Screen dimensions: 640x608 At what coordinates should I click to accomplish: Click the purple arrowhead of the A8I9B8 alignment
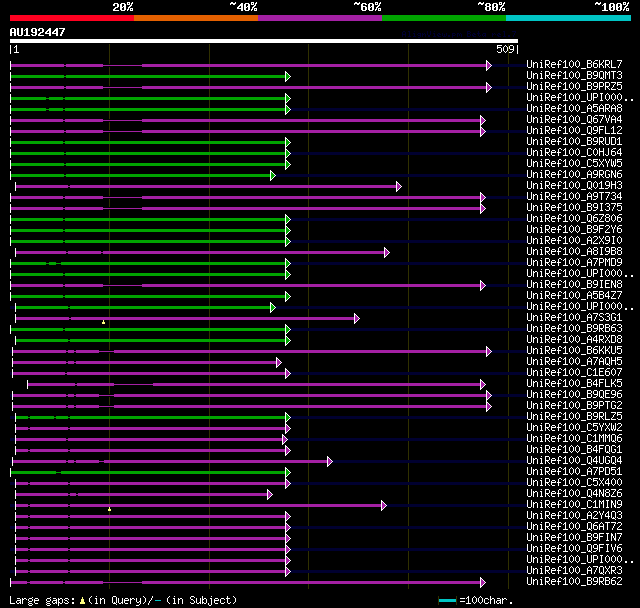point(387,253)
